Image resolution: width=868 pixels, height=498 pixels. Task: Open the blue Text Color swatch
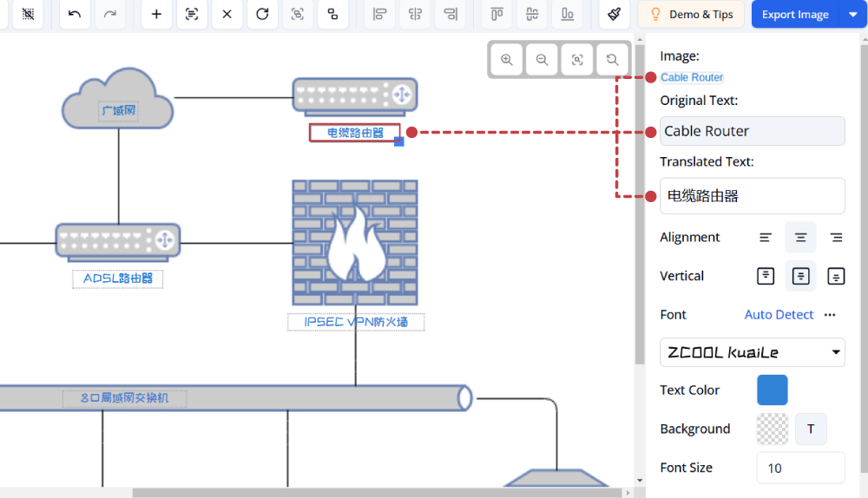click(x=772, y=390)
